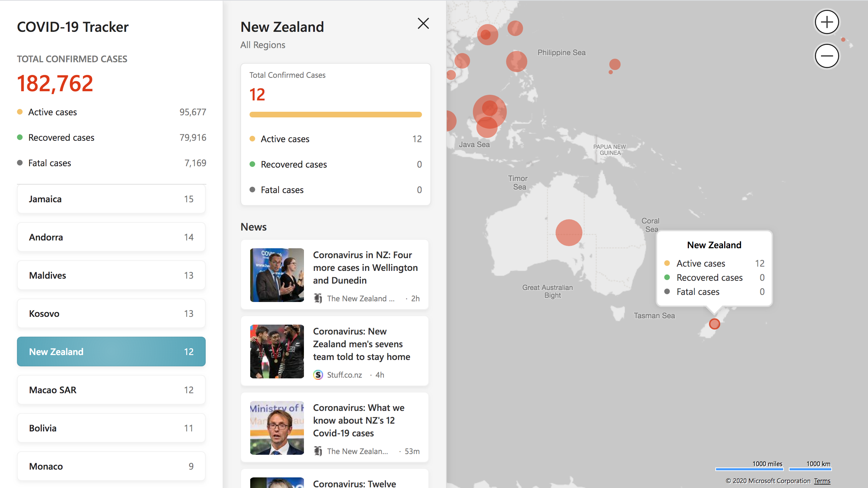Open the Terms link on map
868x488 pixels.
(822, 481)
